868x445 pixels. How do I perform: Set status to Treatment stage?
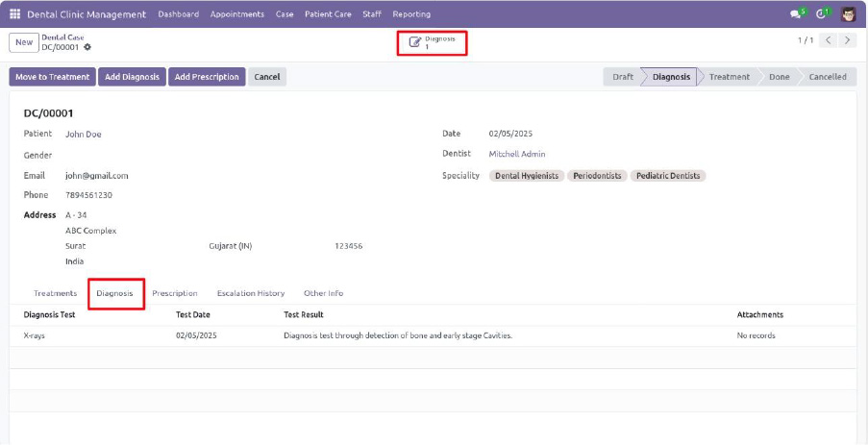[729, 77]
